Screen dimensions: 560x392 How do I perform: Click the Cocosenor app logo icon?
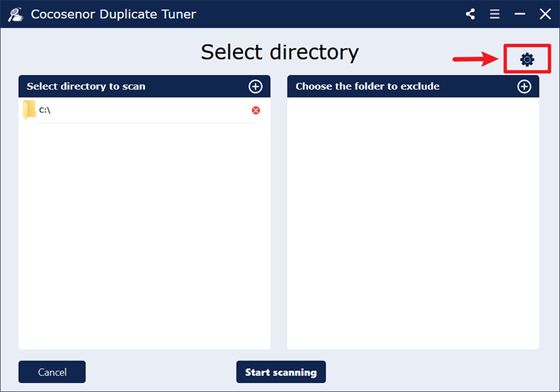pyautogui.click(x=15, y=14)
